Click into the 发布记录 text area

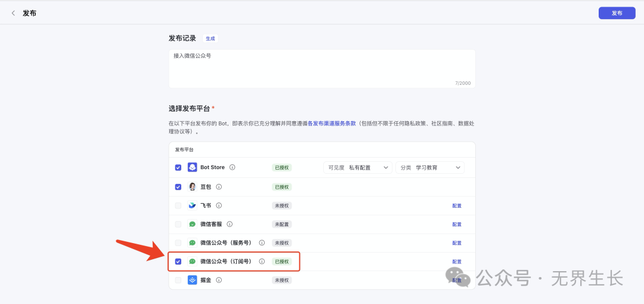point(322,69)
